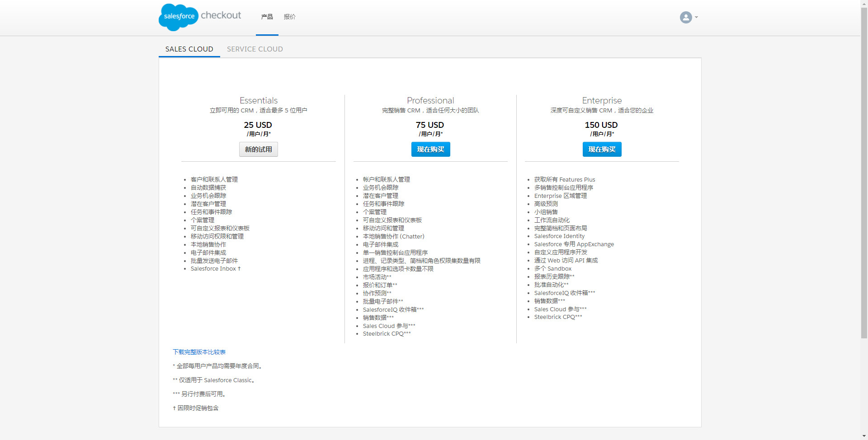Expand the dropdown arrow beside the avatar
The height and width of the screenshot is (440, 868).
(x=696, y=17)
